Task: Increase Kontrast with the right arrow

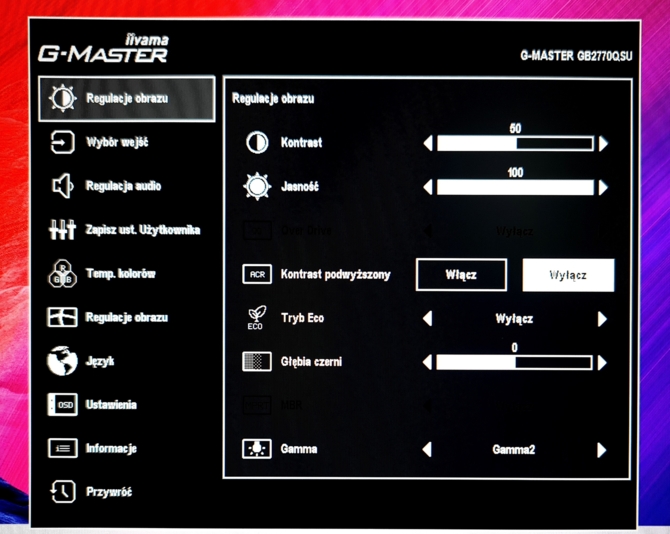Action: pyautogui.click(x=603, y=144)
